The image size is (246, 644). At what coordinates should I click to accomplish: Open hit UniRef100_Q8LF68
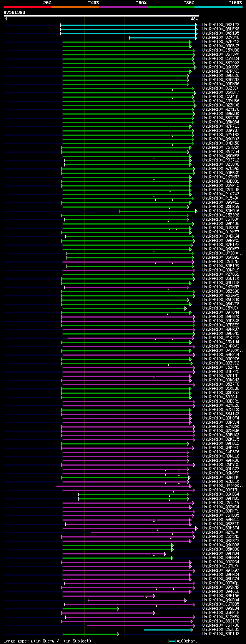pyautogui.click(x=221, y=29)
